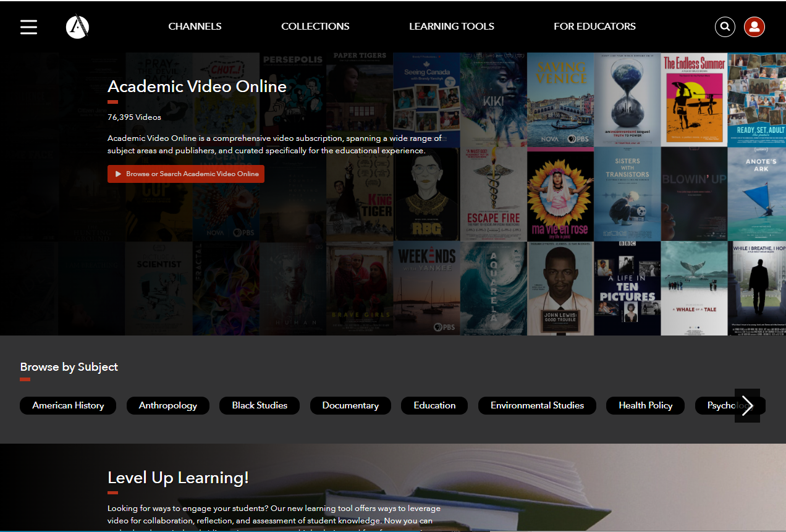The width and height of the screenshot is (786, 532).
Task: Open the hamburger navigation menu
Action: click(28, 27)
